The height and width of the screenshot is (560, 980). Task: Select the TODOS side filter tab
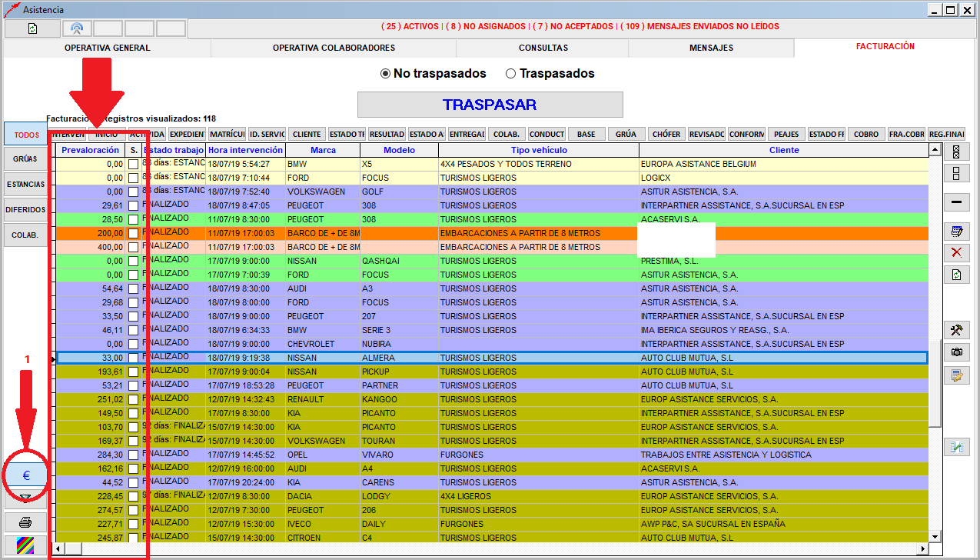pyautogui.click(x=26, y=135)
